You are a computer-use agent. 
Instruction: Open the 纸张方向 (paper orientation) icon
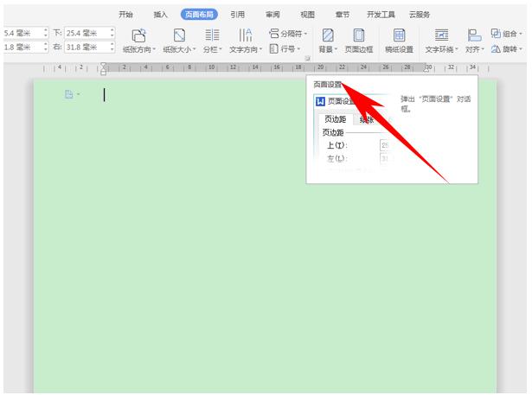pyautogui.click(x=138, y=35)
